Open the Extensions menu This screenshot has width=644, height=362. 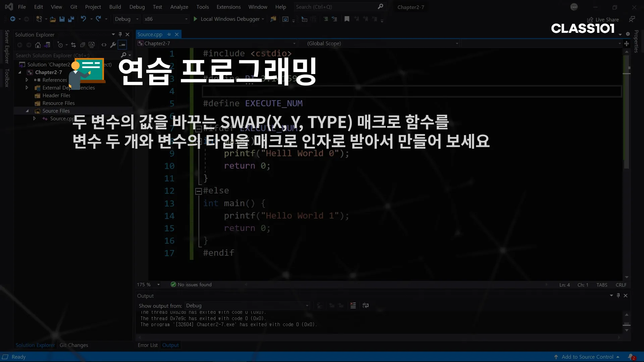tap(228, 7)
